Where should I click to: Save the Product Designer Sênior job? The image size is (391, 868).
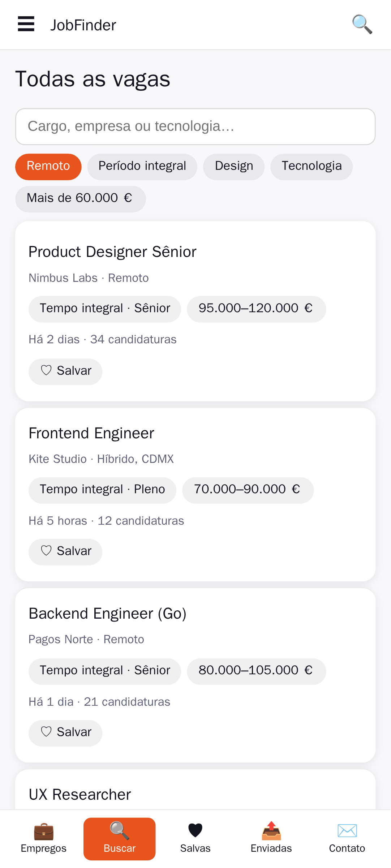(x=65, y=371)
